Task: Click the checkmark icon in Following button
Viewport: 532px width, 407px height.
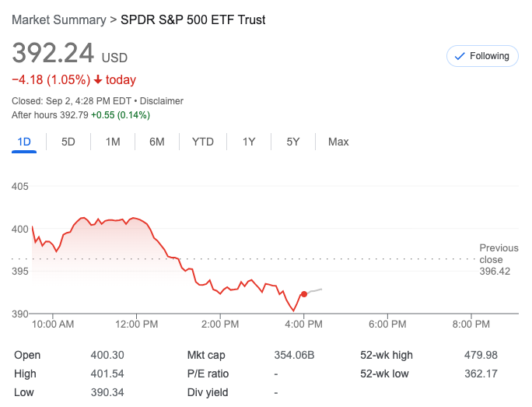Action: coord(459,56)
